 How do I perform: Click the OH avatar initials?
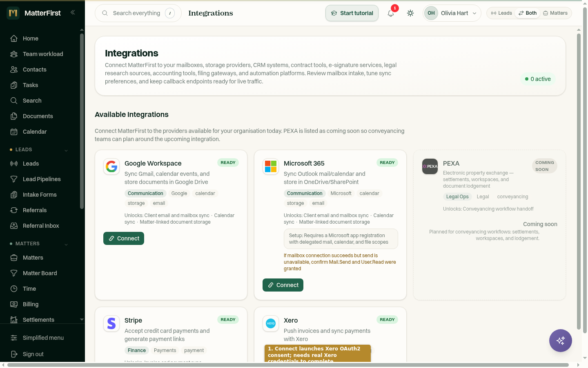(x=431, y=13)
